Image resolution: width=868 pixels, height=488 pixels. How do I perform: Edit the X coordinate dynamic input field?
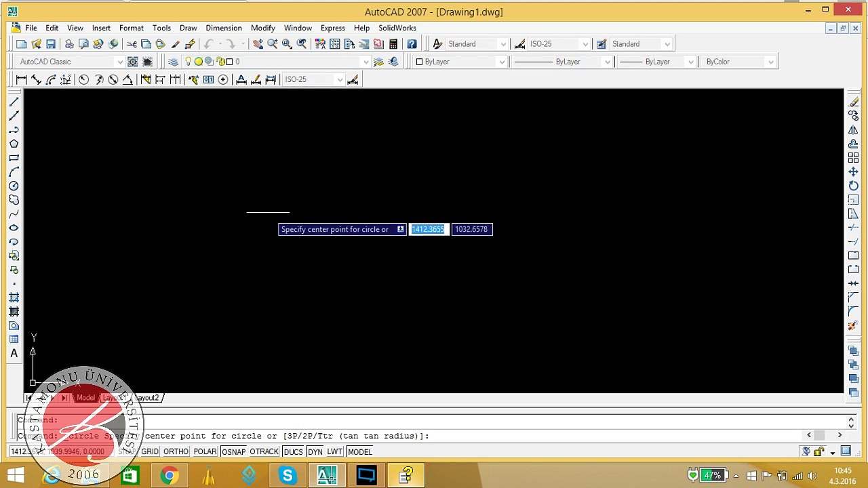[429, 229]
